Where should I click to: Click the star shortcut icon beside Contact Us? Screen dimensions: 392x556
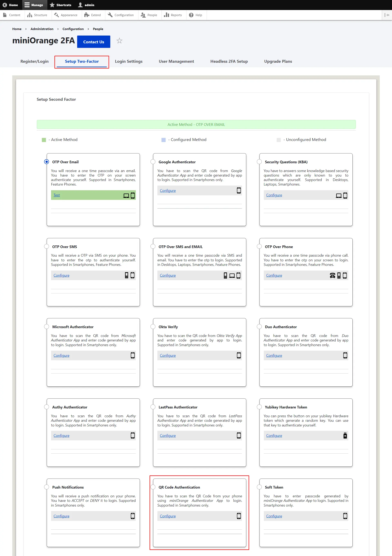pos(119,41)
